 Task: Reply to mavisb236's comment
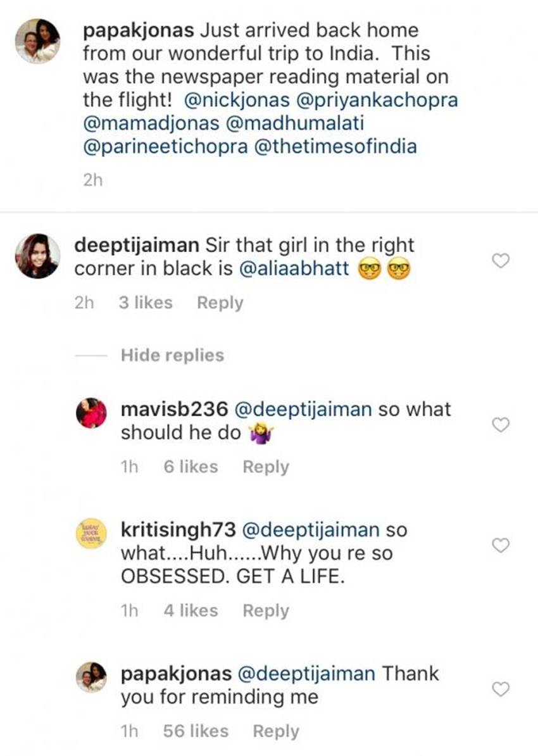266,467
